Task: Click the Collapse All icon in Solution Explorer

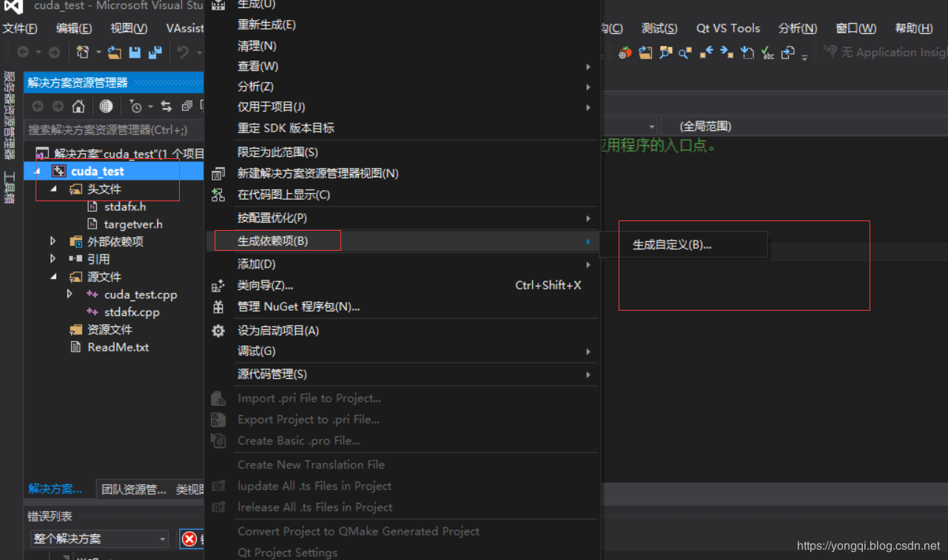Action: [186, 106]
